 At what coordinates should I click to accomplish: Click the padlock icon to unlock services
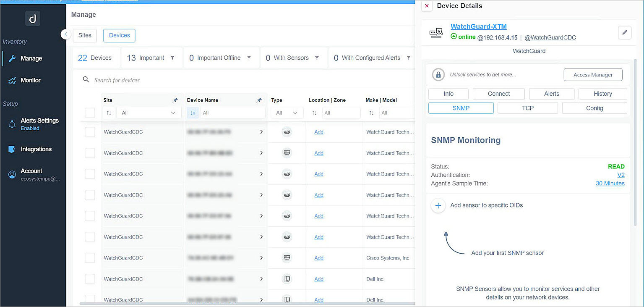(x=438, y=74)
